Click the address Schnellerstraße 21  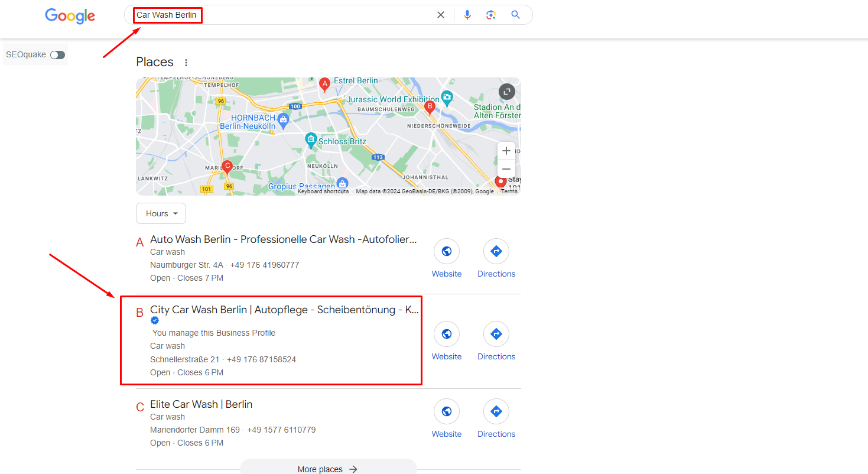coord(184,359)
